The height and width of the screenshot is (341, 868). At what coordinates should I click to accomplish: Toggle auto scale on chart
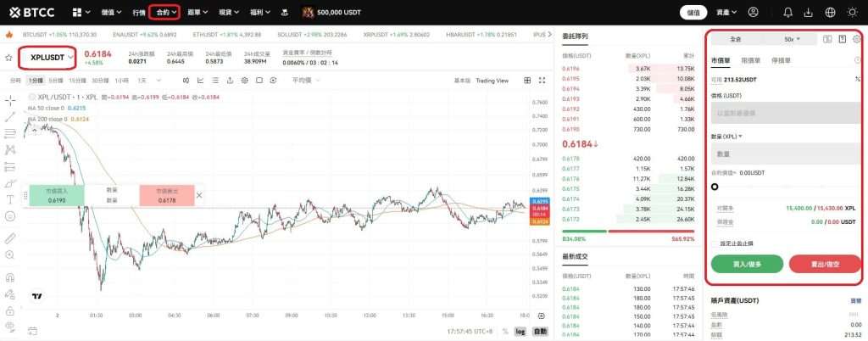pos(540,331)
